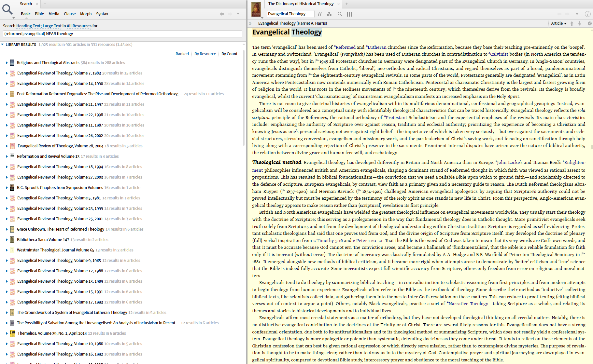Screen dimensions: 593x364
Task: Toggle parallel resources double-slash icon
Action: coord(320,14)
